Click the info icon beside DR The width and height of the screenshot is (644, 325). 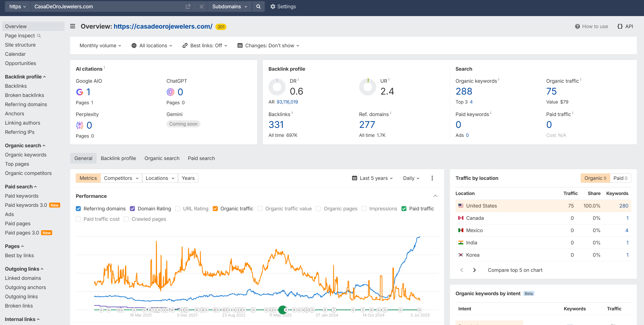pyautogui.click(x=298, y=79)
